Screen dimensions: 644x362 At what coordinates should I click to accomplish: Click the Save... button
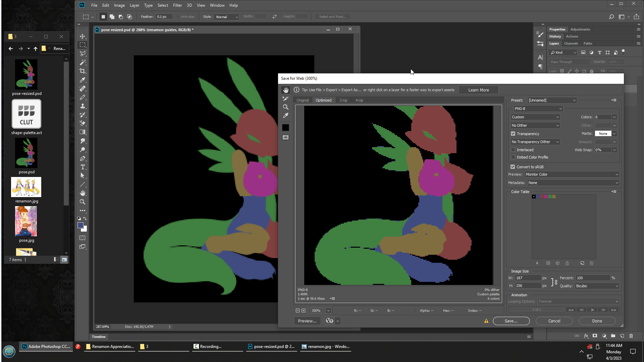tap(511, 321)
